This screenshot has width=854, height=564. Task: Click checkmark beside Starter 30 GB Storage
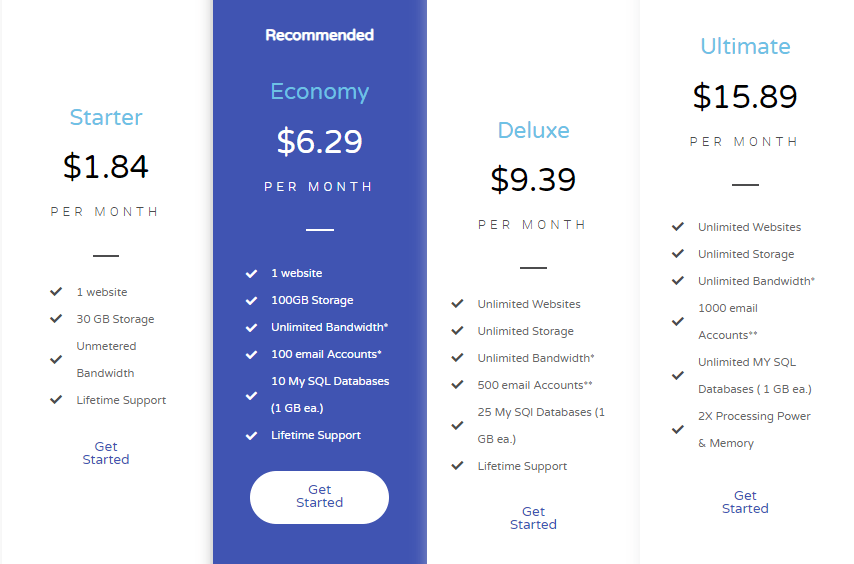(x=56, y=318)
